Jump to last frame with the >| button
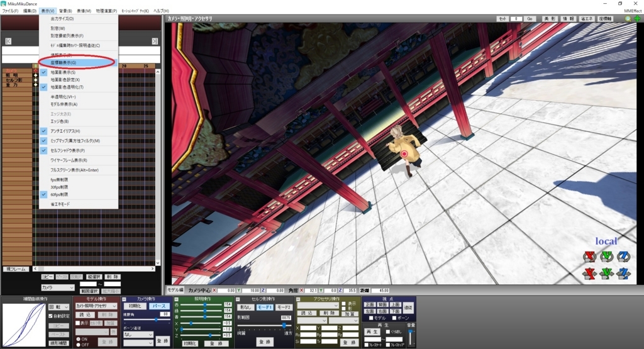644x349 pixels. pos(155,41)
